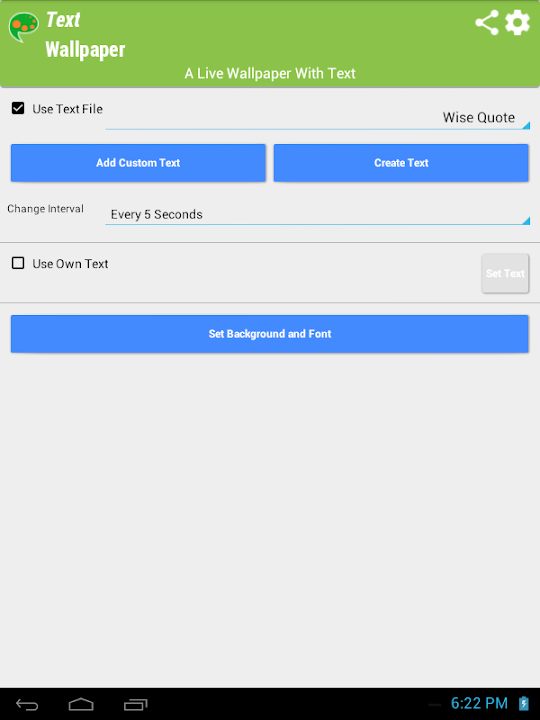Tap the battery charging status icon

click(523, 703)
